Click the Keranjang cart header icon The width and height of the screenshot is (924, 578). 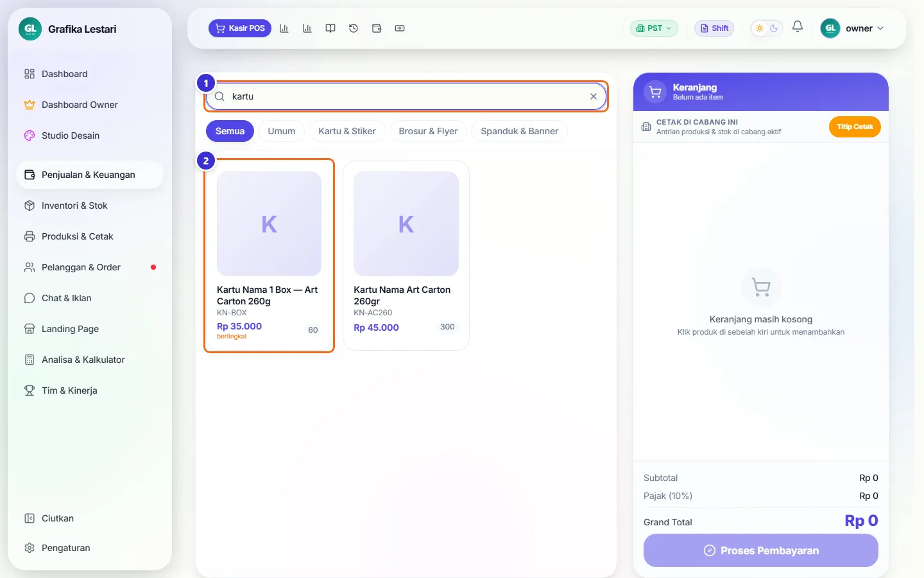(x=655, y=92)
